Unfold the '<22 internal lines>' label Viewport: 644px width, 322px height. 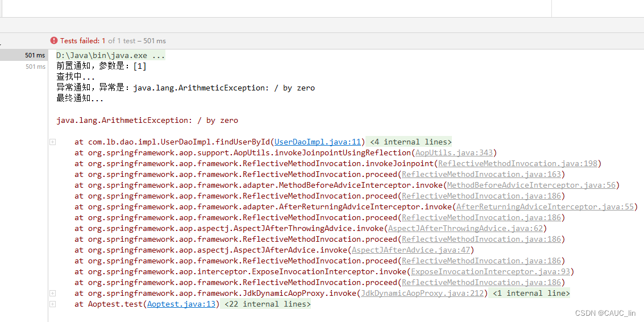[268, 304]
